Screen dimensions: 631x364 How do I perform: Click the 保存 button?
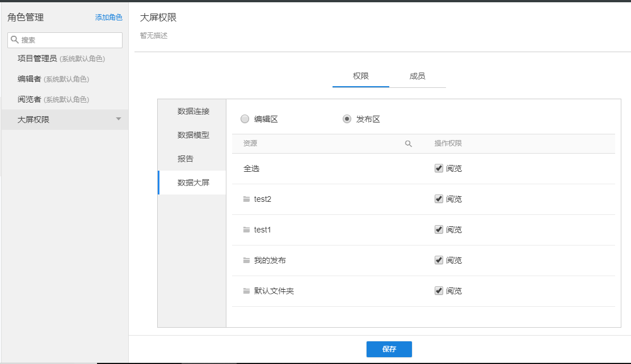(x=389, y=349)
